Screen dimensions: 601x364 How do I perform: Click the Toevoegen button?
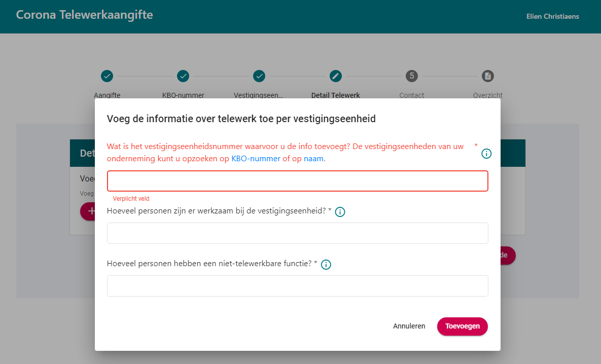click(x=462, y=326)
